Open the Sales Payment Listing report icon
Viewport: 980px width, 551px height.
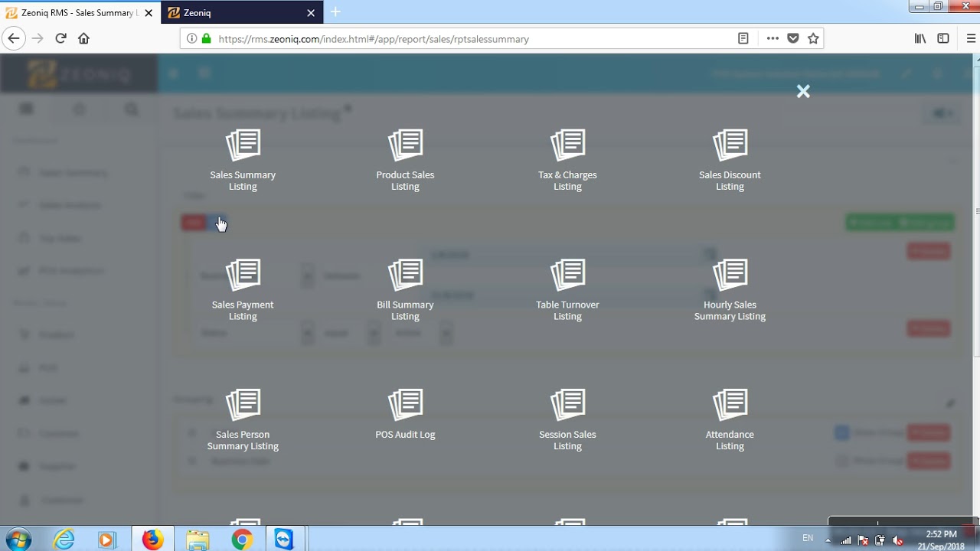(x=243, y=275)
